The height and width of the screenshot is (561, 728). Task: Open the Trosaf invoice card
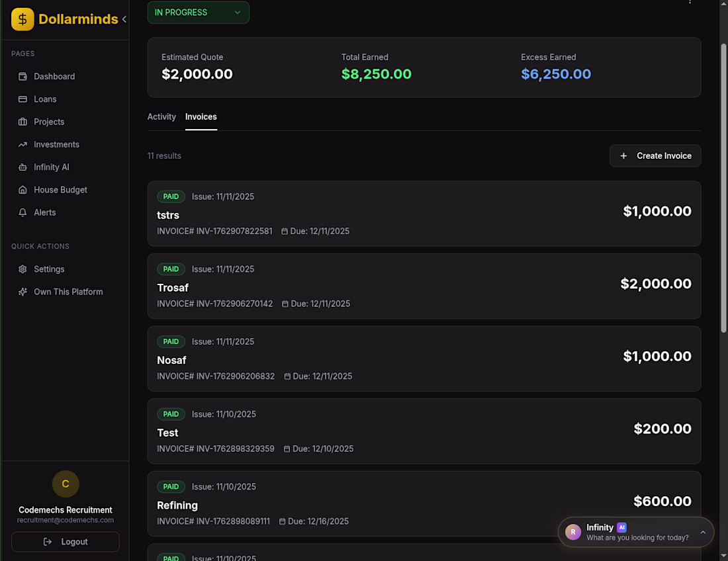pos(424,286)
